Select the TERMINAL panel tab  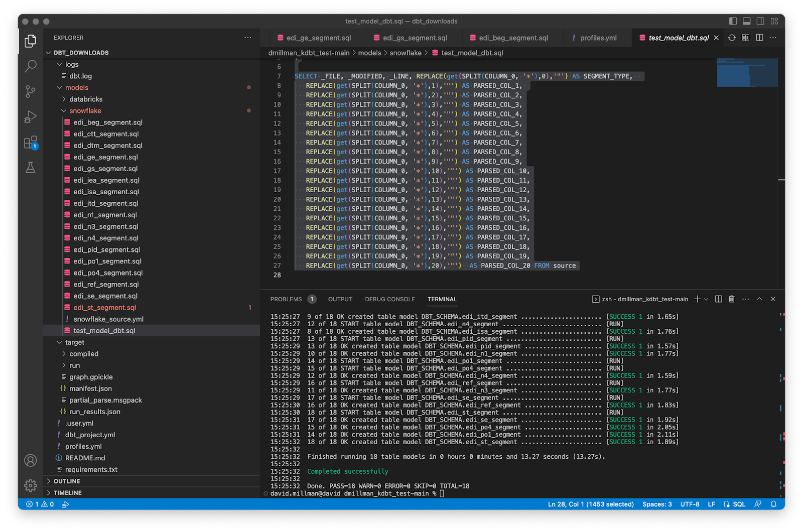pos(442,299)
